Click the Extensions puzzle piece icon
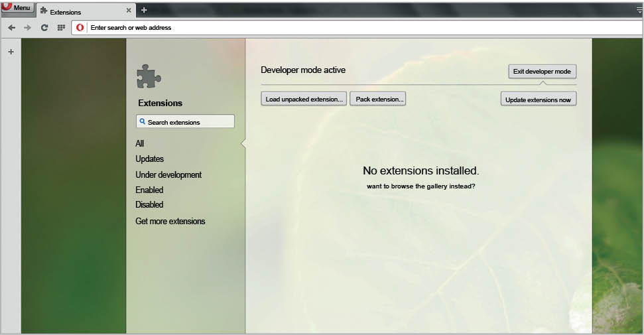Screen dimensions: 644x335 (x=149, y=76)
